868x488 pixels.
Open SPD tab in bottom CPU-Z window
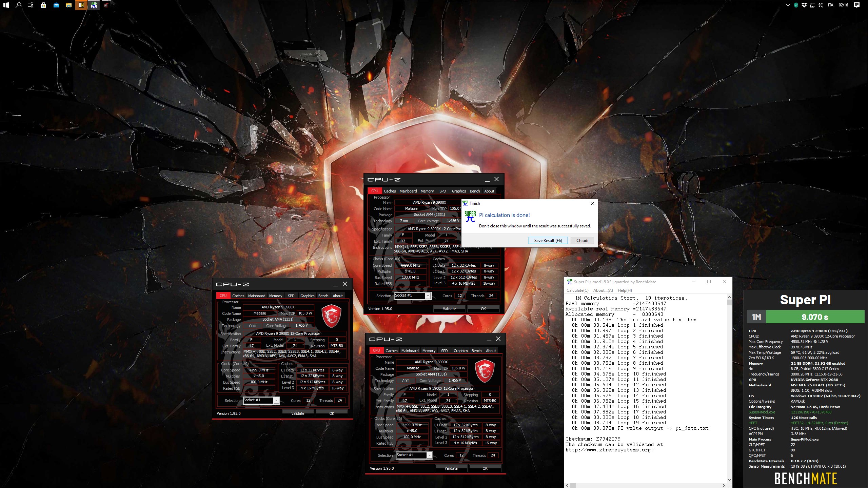click(444, 351)
